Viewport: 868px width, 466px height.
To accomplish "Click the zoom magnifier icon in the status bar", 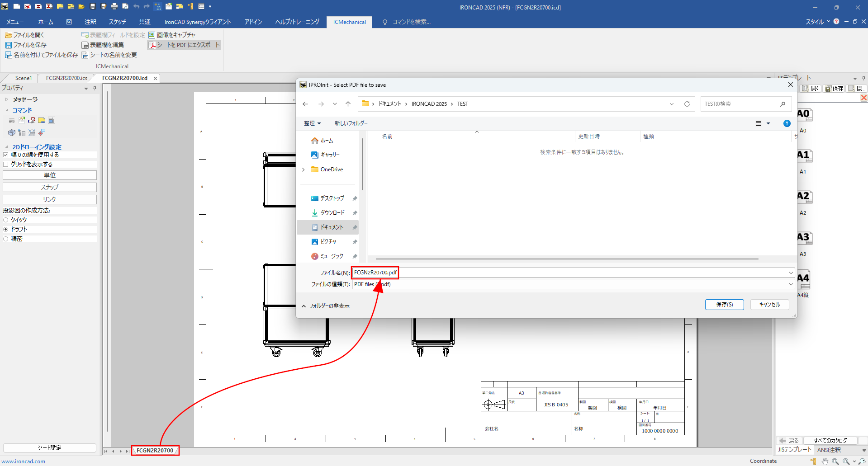I will click(x=835, y=461).
